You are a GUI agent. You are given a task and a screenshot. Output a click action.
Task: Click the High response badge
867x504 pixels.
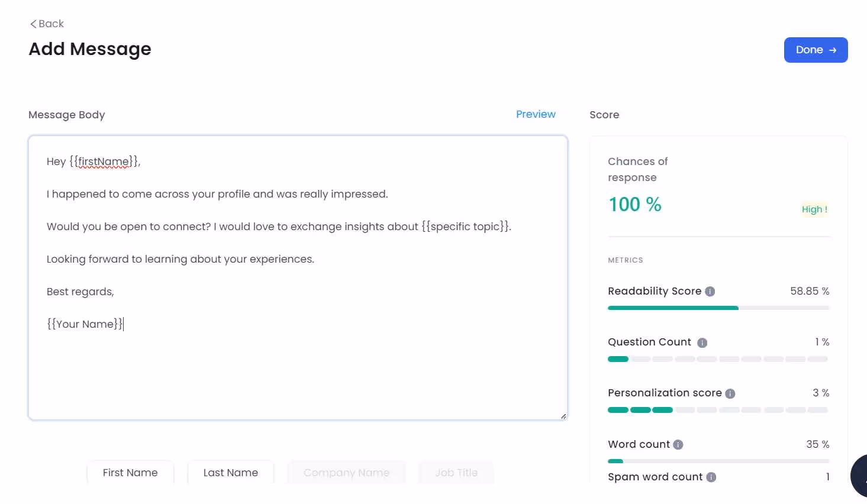click(x=814, y=209)
